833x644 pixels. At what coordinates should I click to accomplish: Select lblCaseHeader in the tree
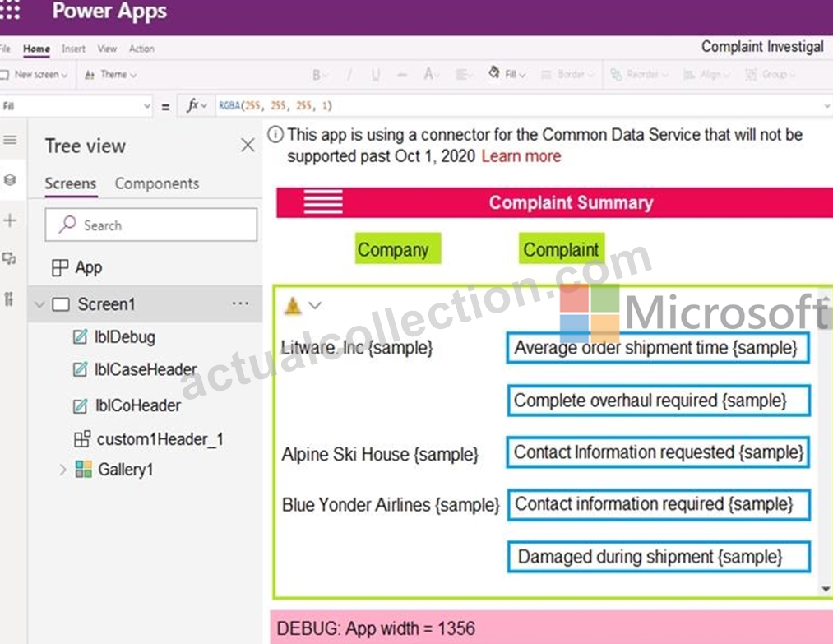coord(145,369)
